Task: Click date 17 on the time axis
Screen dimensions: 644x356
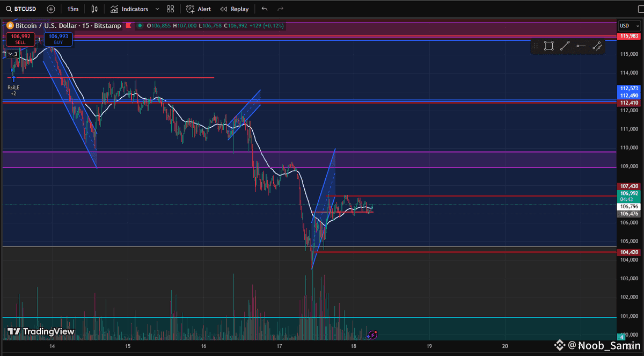Action: coord(279,346)
